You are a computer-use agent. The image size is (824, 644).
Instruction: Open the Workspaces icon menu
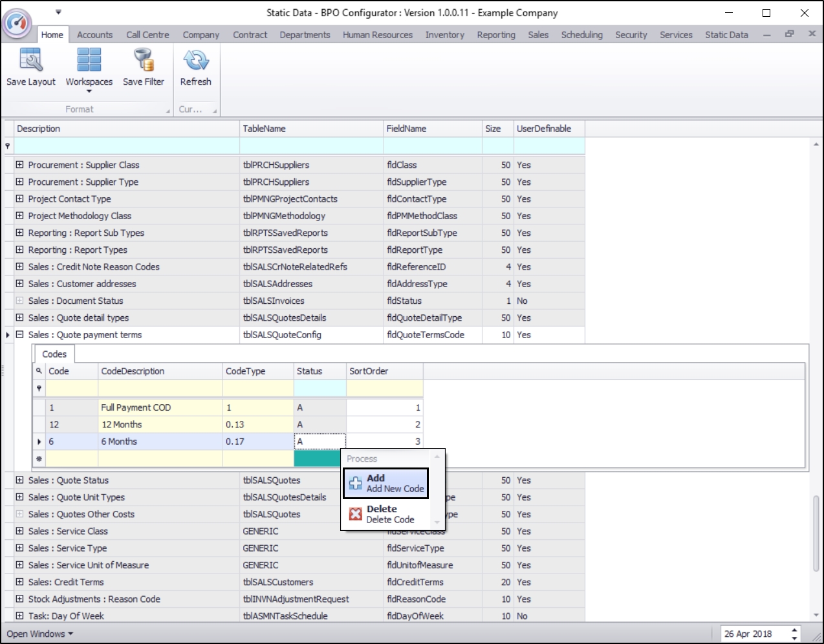coord(89,61)
